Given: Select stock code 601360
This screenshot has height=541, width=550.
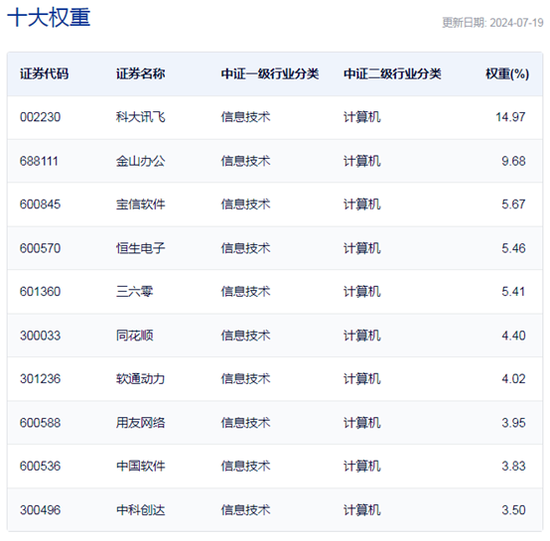Looking at the screenshot, I should coord(40,292).
